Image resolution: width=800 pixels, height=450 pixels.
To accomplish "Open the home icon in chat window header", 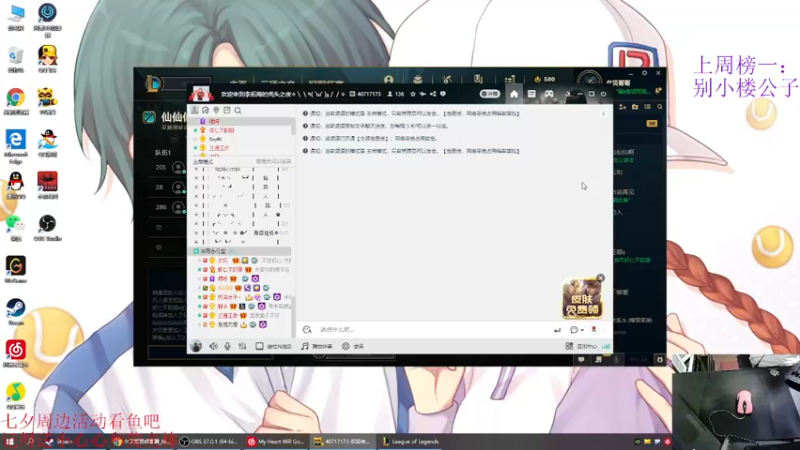I will click(514, 94).
